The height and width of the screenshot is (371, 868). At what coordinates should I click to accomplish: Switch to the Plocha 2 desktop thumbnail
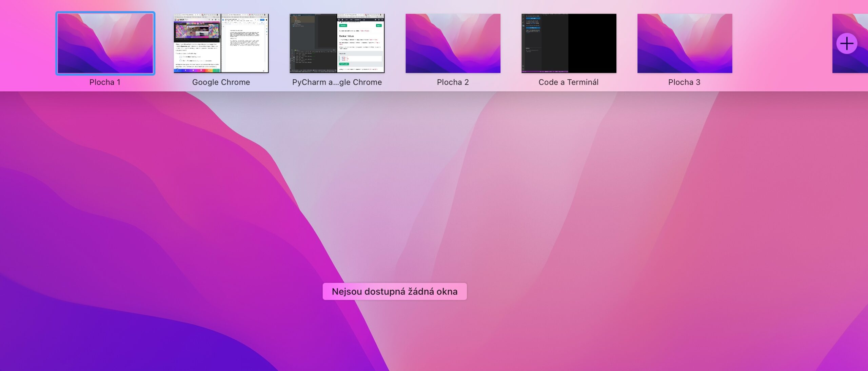(453, 43)
